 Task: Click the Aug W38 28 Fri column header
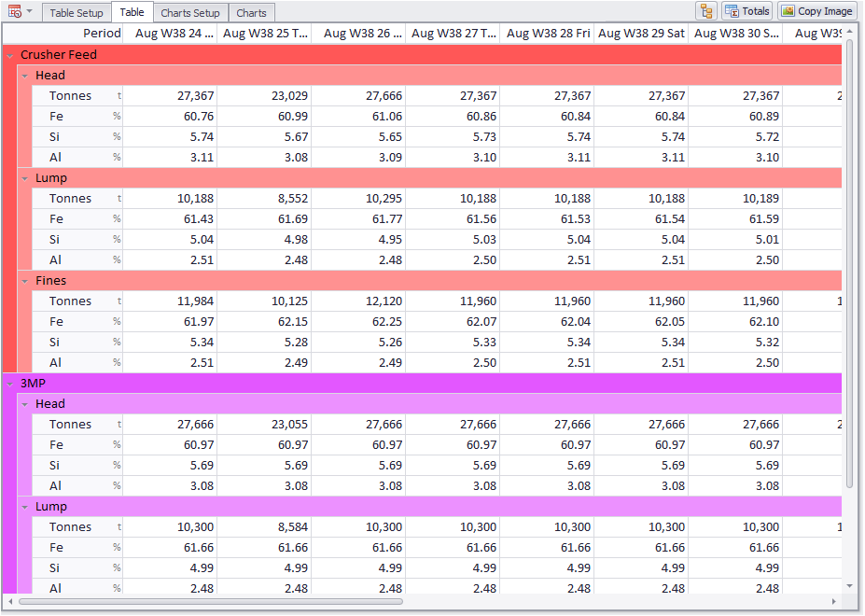[x=547, y=33]
